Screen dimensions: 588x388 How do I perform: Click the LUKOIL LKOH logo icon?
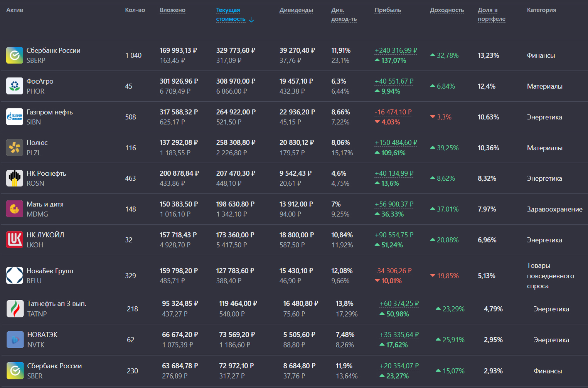click(15, 240)
